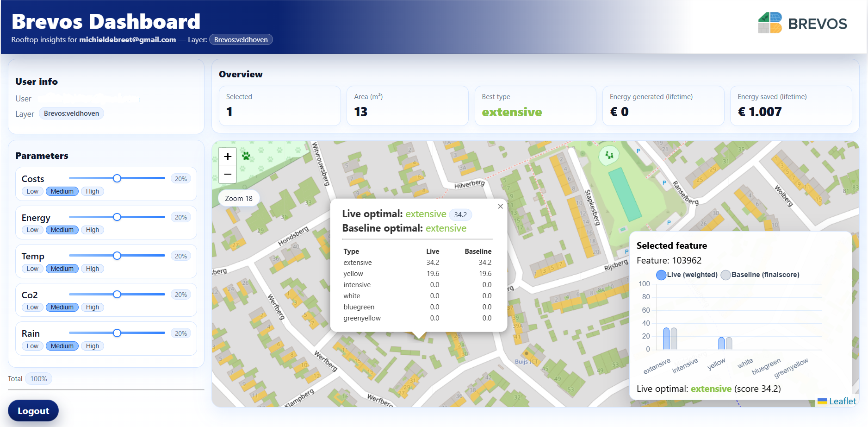Select High for the Co2 parameter

(x=92, y=307)
